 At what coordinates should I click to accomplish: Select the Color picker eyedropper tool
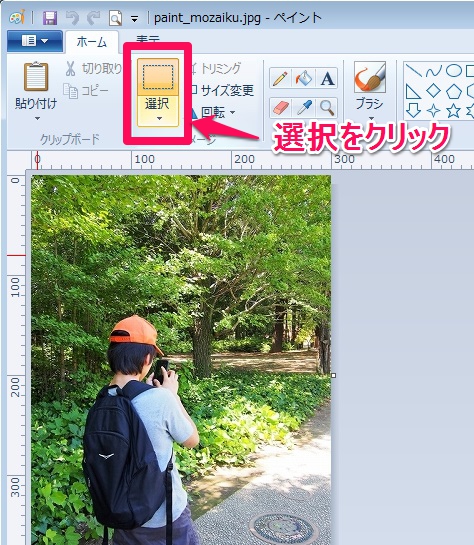tap(304, 108)
